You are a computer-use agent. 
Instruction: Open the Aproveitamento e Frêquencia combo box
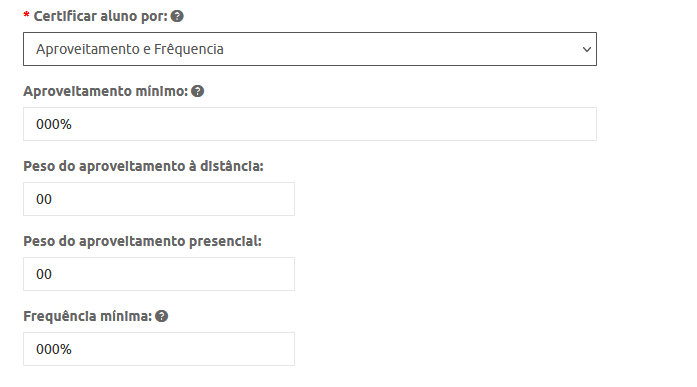click(x=310, y=49)
